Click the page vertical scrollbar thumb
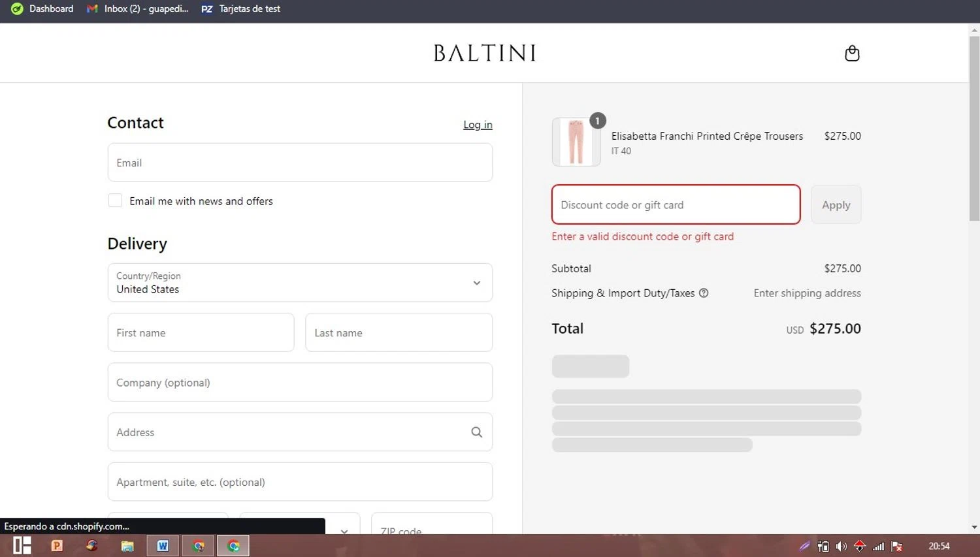The height and width of the screenshot is (557, 980). click(x=974, y=129)
